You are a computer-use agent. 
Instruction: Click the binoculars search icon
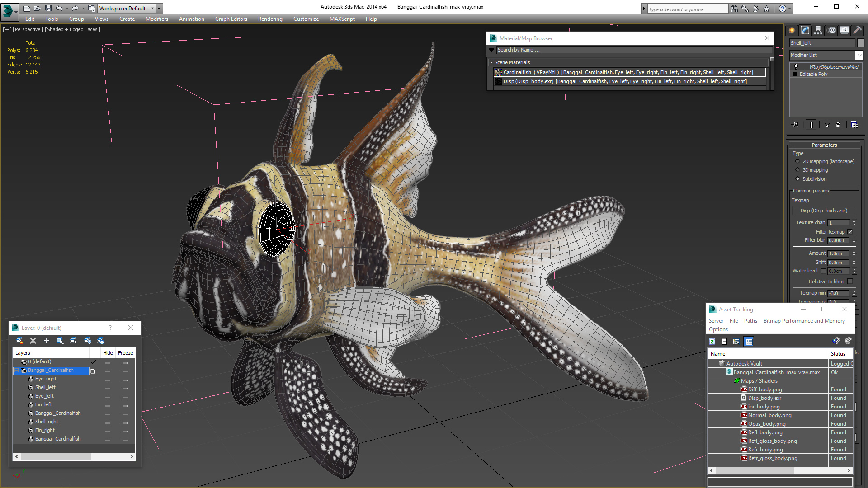[734, 9]
